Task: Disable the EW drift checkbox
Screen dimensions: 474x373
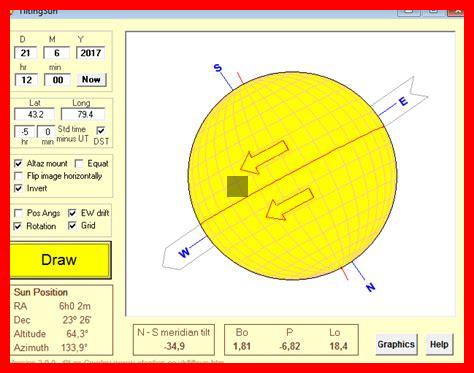Action: point(72,213)
